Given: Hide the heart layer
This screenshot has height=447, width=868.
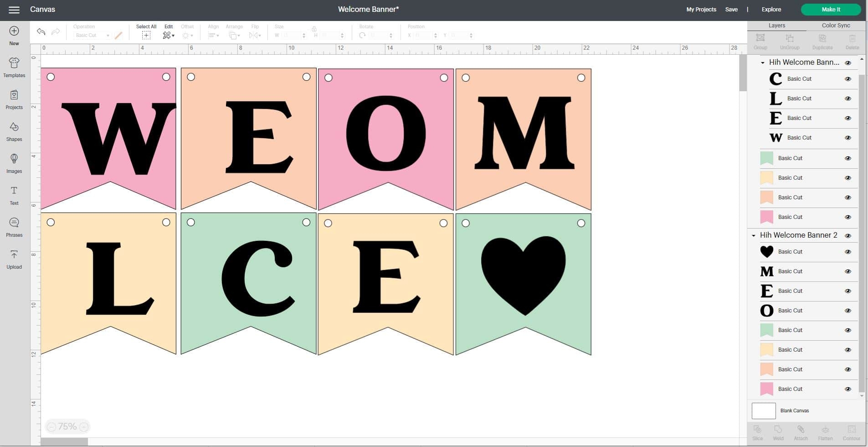Looking at the screenshot, I should (848, 252).
